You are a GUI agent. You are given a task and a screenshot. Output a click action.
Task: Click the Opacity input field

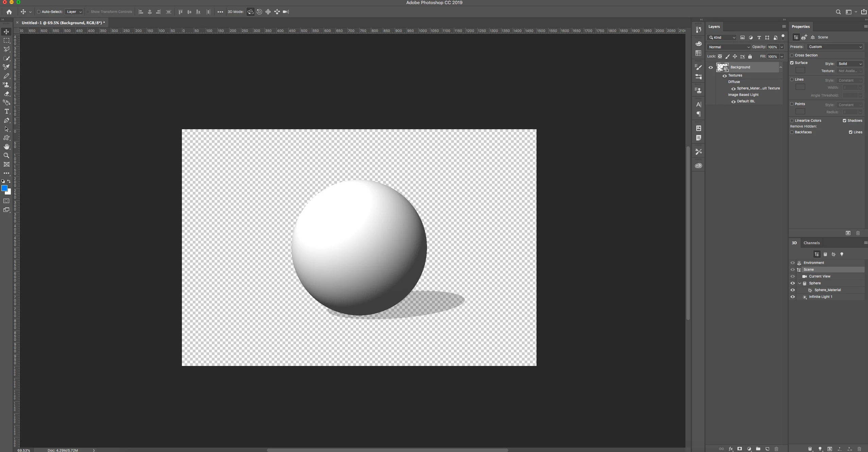point(772,47)
